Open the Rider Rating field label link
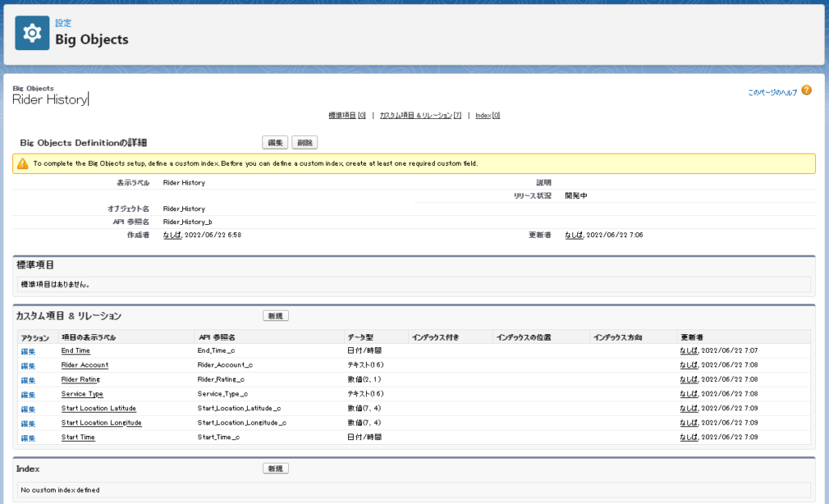 pos(80,379)
